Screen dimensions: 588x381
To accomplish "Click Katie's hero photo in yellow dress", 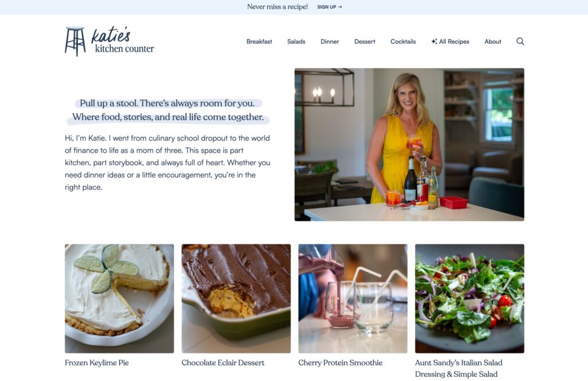I will [x=409, y=144].
